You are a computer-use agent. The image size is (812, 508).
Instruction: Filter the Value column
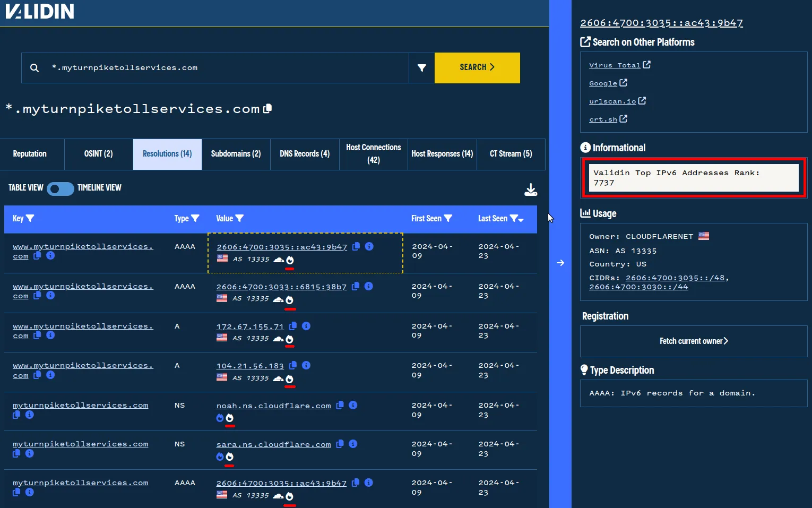tap(239, 218)
